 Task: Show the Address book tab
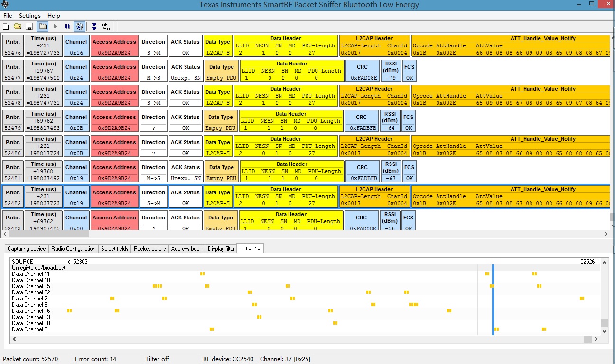(186, 249)
